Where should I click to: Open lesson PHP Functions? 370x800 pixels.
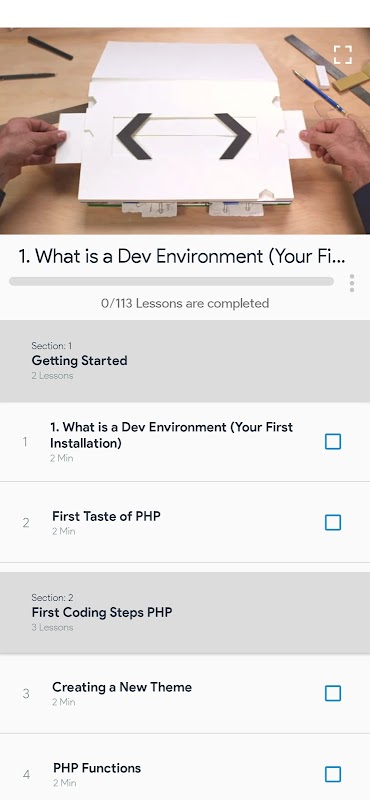(x=97, y=768)
